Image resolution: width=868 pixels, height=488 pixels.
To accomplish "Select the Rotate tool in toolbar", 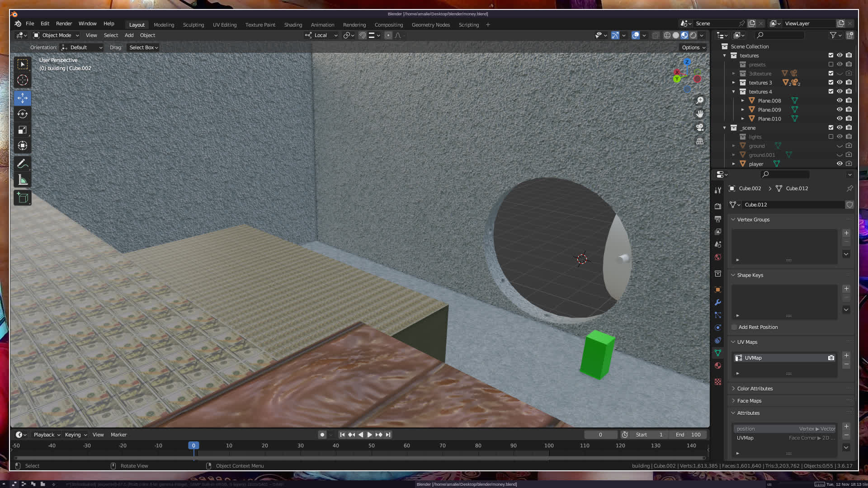I will [23, 114].
